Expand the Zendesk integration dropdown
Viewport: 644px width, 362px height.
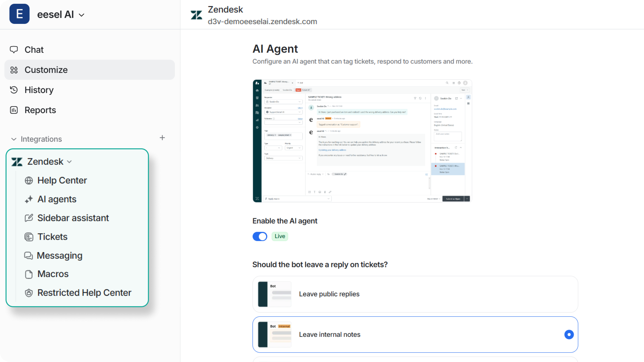70,162
